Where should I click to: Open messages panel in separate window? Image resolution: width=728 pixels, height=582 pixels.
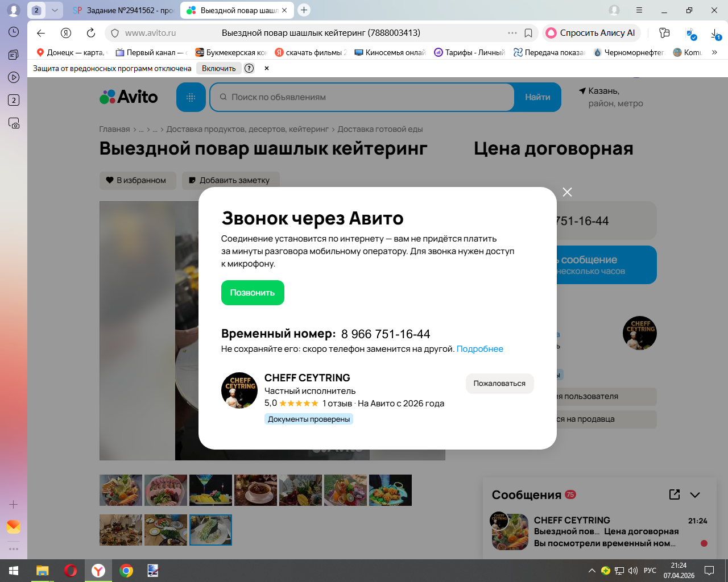(x=675, y=494)
